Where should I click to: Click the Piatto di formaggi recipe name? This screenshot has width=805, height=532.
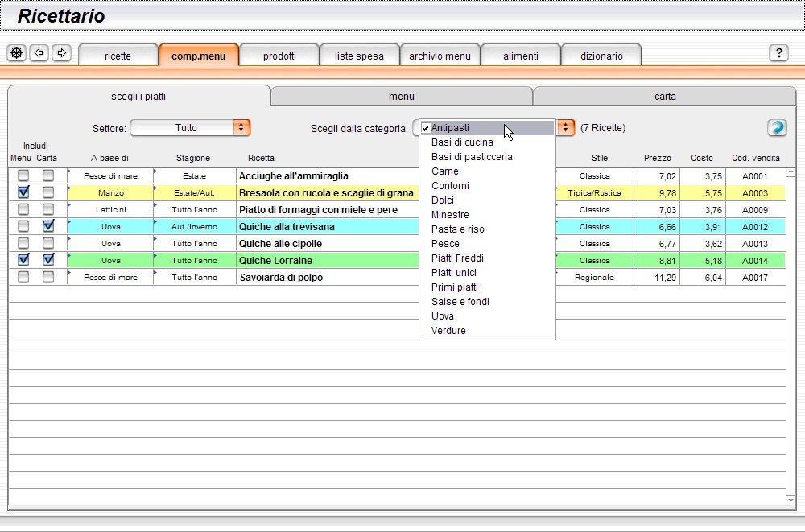318,210
